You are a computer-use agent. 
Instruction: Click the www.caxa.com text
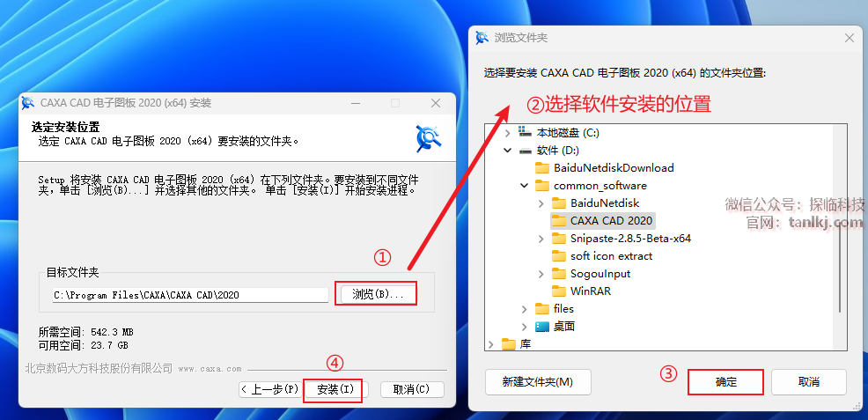pos(210,369)
